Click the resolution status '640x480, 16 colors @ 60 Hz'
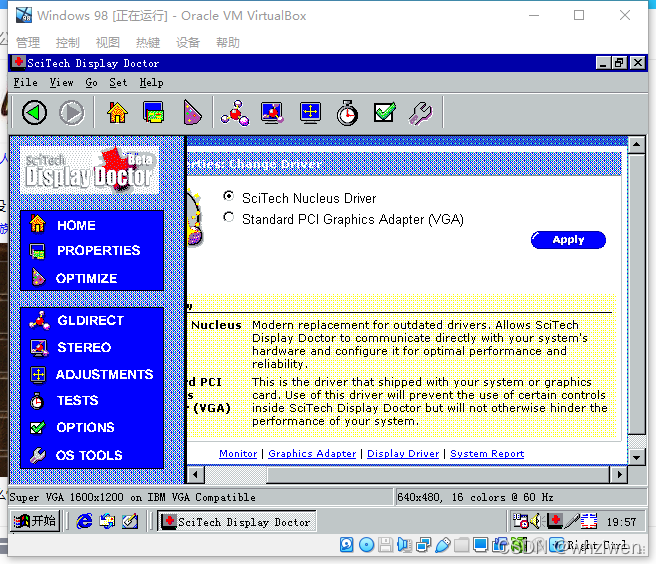The image size is (656, 564). tap(475, 497)
